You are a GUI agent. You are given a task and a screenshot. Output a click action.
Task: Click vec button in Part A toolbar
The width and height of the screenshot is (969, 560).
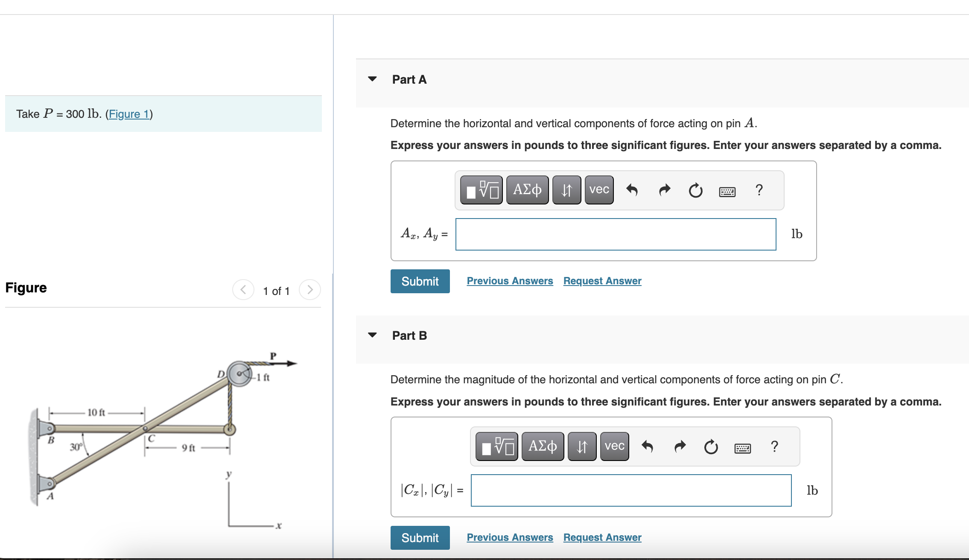coord(599,190)
